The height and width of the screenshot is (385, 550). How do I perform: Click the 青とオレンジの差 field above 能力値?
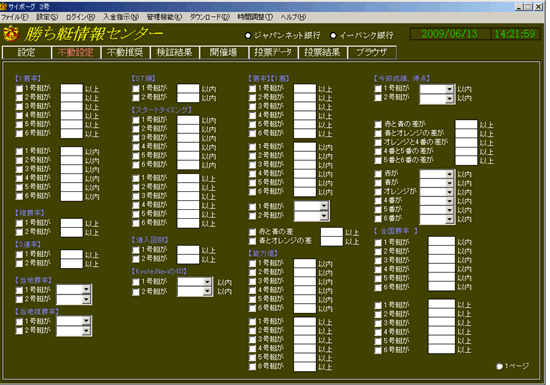[331, 241]
